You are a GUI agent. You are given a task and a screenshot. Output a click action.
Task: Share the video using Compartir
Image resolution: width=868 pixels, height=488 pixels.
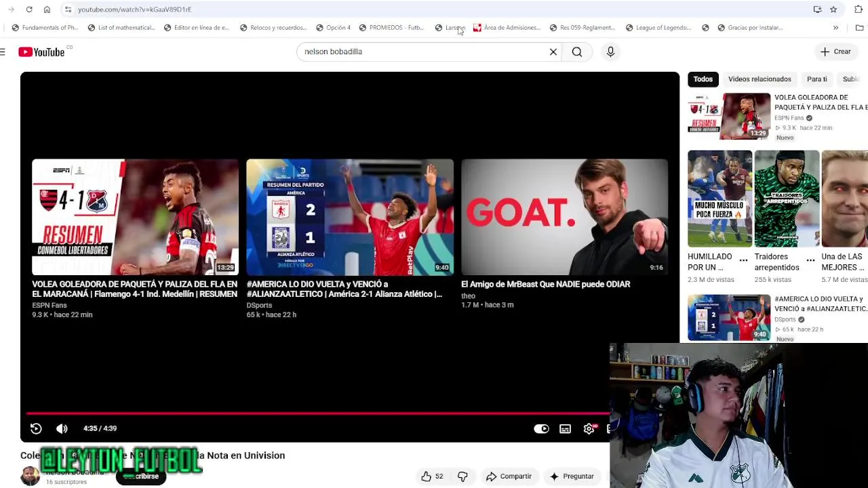[509, 476]
